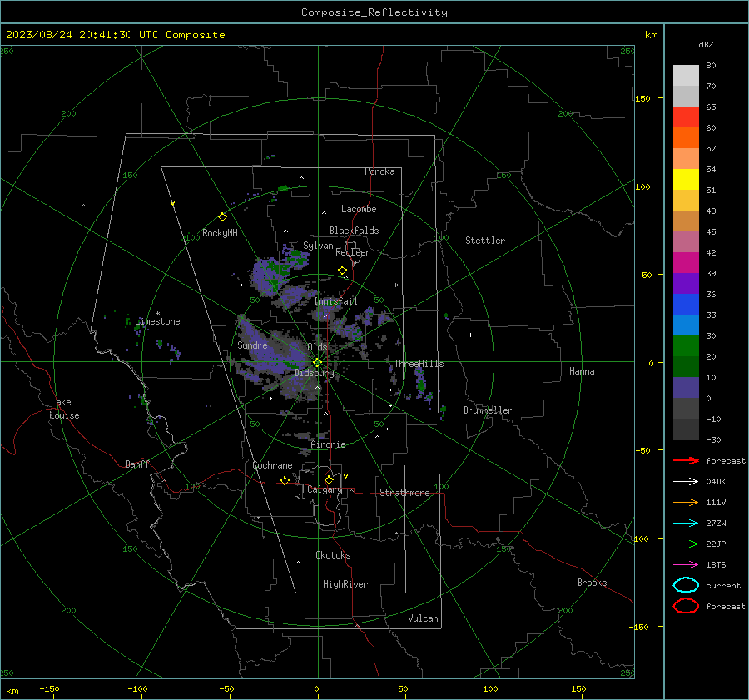Click yellow diamond marker above Calgary label
Screen dimensions: 749x700
tap(329, 479)
